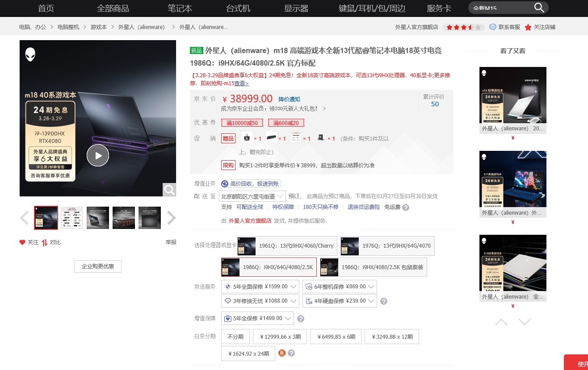Select 不分期 installment option
Image resolution: width=588 pixels, height=370 pixels.
tap(235, 337)
